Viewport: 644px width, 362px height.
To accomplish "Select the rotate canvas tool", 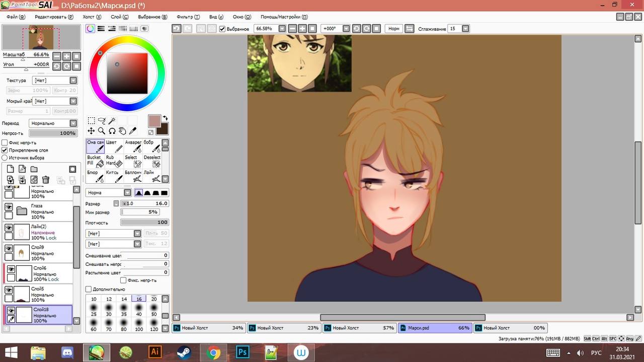I will 112,131.
